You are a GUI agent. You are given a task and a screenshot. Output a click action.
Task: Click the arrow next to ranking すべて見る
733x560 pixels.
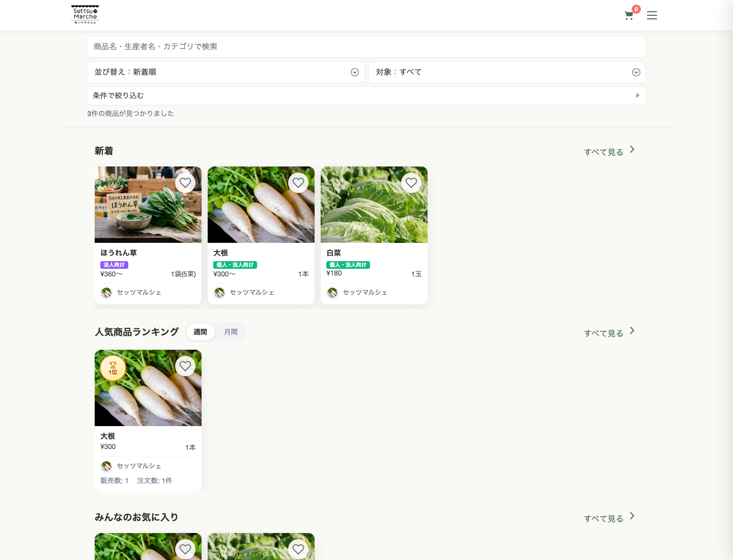pyautogui.click(x=632, y=330)
